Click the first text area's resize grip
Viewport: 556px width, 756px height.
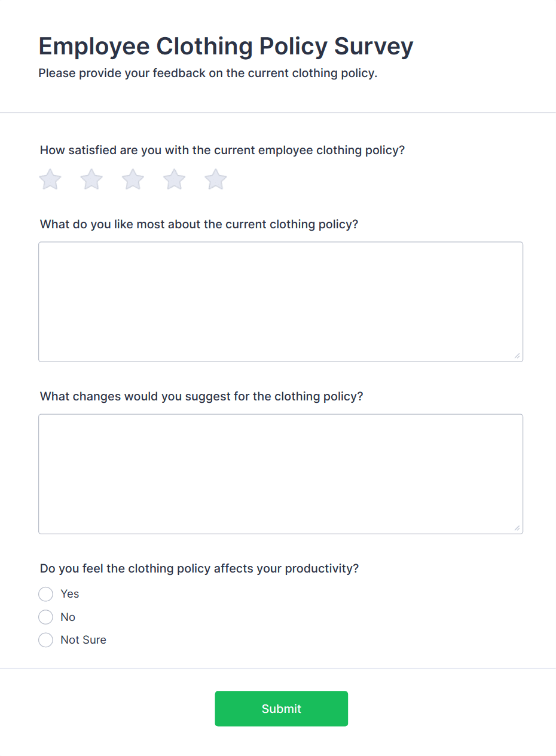tap(517, 357)
